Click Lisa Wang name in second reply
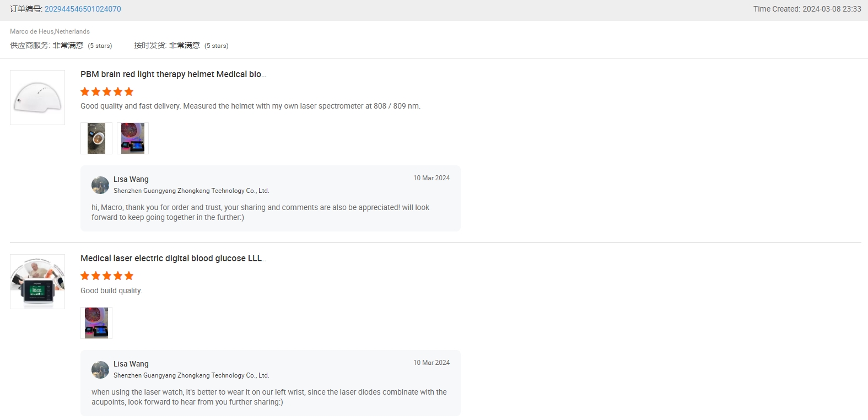 [x=131, y=364]
